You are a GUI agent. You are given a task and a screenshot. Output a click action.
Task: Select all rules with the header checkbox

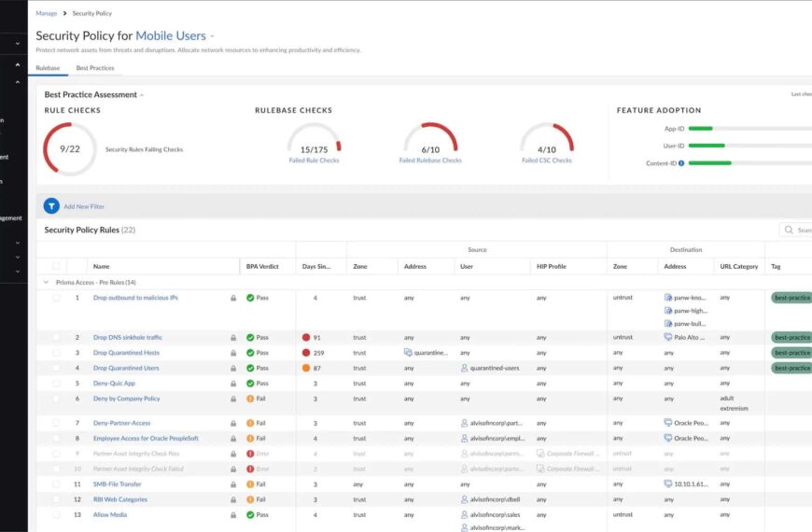click(x=56, y=267)
